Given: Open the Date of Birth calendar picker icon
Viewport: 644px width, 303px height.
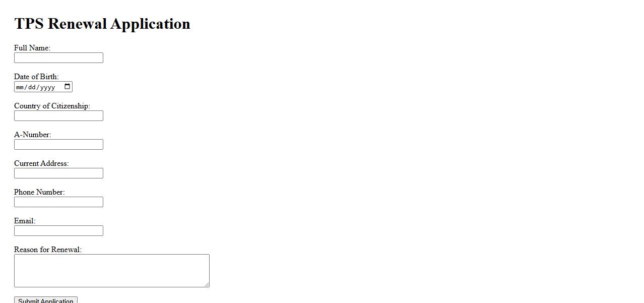Looking at the screenshot, I should point(68,87).
